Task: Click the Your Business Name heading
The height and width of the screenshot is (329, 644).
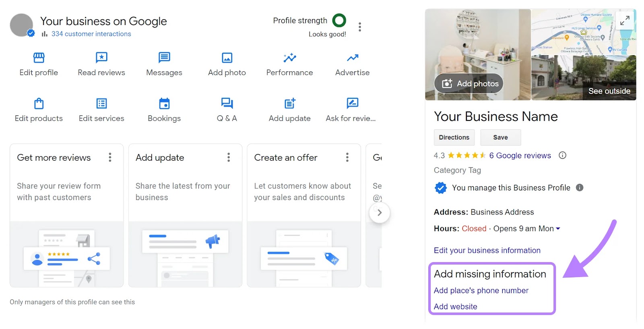Action: coord(496,116)
